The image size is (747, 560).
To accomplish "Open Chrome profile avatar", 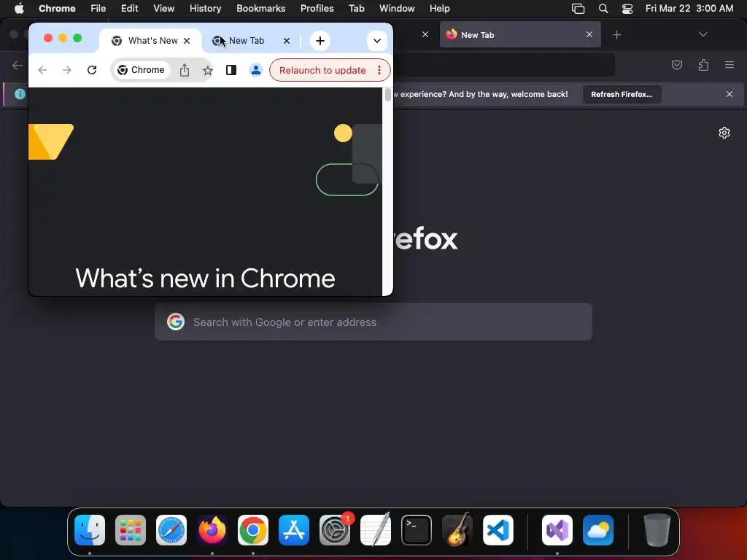I will [256, 70].
